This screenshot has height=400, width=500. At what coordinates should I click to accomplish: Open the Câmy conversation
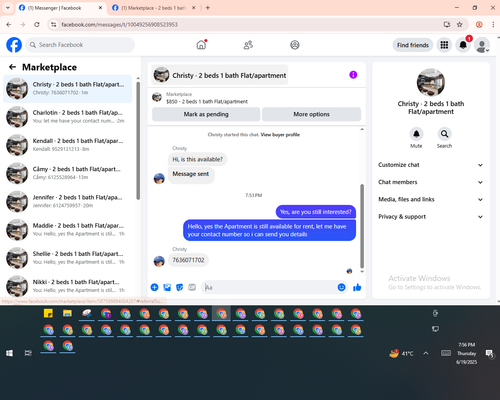coord(68,173)
